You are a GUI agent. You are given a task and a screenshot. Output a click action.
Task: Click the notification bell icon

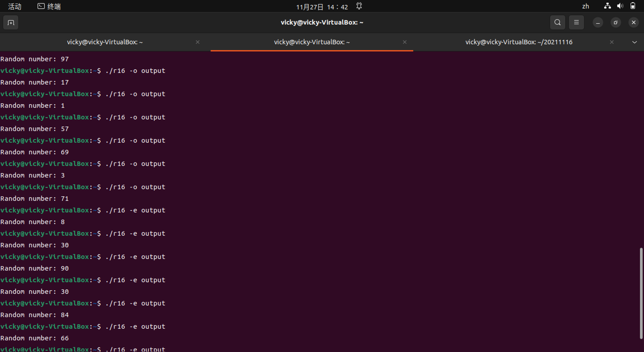point(359,6)
